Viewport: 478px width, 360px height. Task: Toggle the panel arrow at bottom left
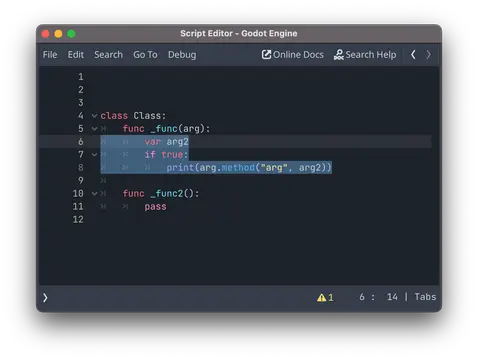(45, 297)
